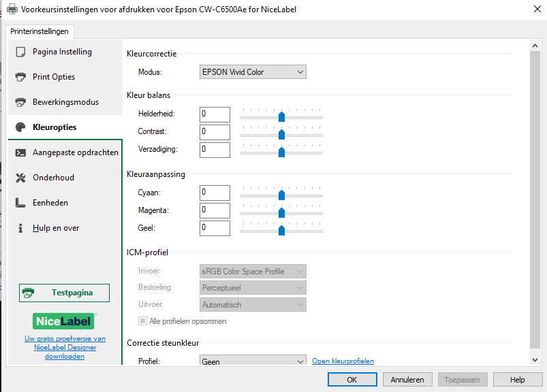Click the vertical scrollbar thumb
Viewport: 547px width, 392px height.
tap(535, 199)
